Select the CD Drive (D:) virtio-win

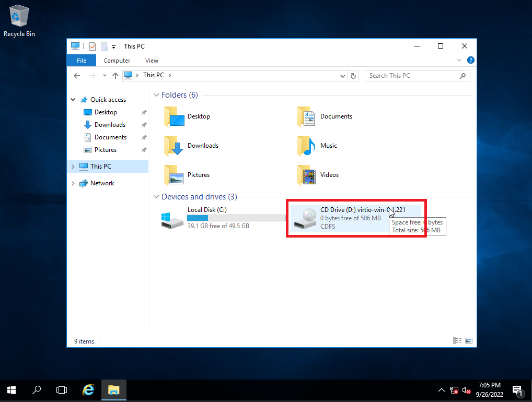pos(356,218)
